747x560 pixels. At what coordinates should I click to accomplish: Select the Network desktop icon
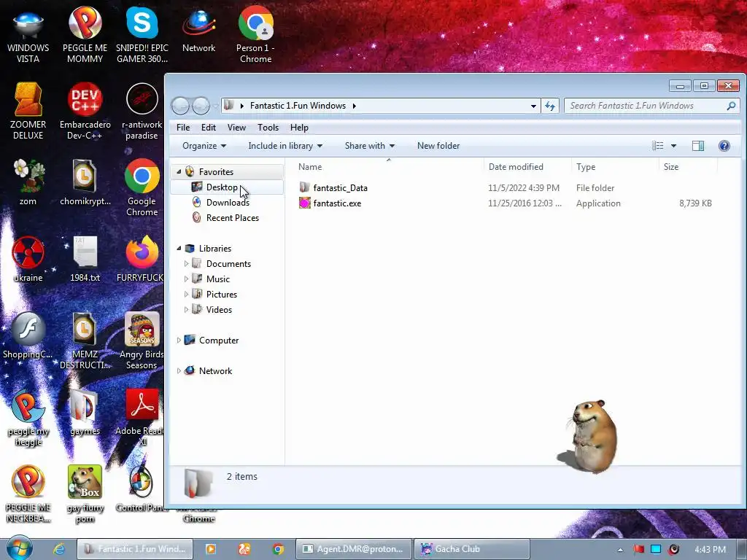coord(198,29)
